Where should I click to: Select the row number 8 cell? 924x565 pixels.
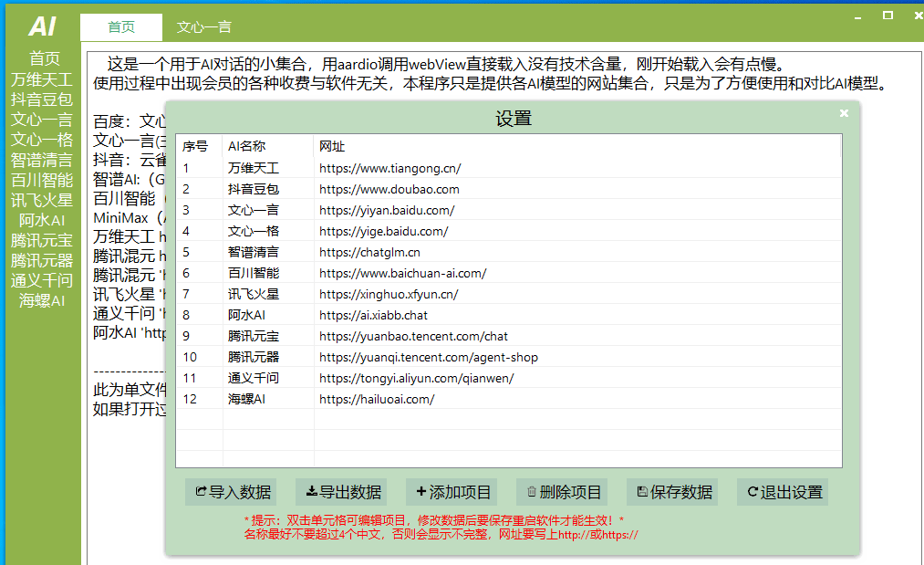(199, 315)
